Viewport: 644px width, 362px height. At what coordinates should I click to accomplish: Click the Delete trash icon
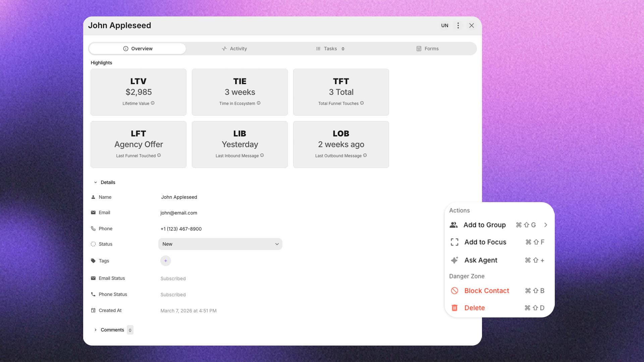[455, 308]
